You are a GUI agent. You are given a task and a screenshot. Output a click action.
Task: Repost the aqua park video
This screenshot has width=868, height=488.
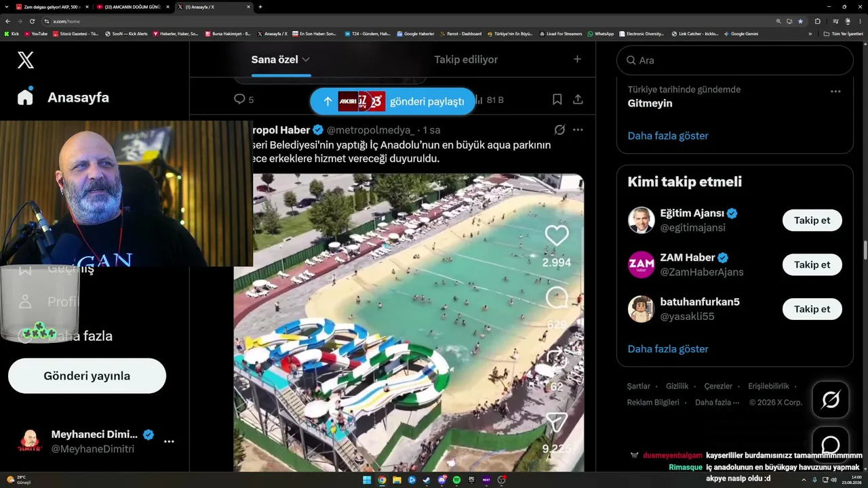click(557, 359)
